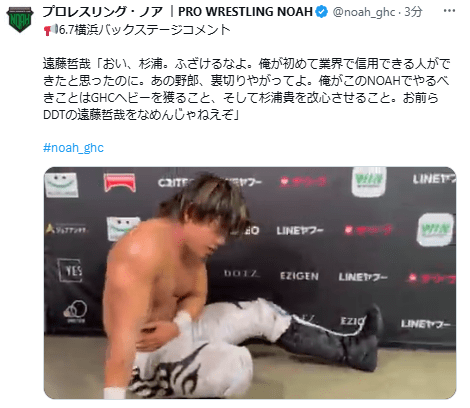Click the gold ジュエフアンナ sponsor logo
This screenshot has width=470, height=408.
(x=66, y=229)
